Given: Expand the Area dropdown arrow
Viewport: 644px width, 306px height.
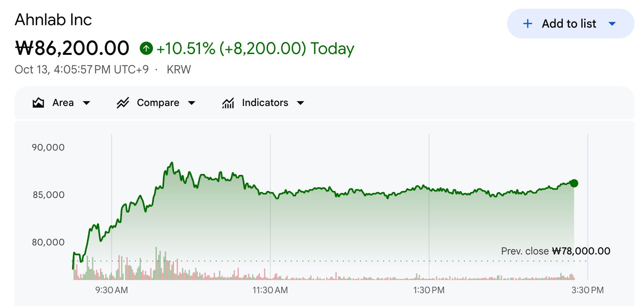Looking at the screenshot, I should point(87,103).
